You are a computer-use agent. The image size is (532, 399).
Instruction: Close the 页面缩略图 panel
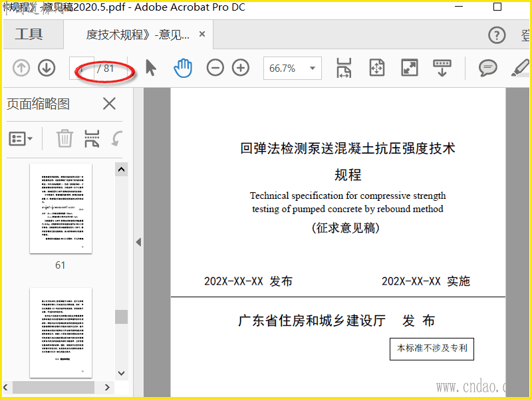(x=109, y=104)
